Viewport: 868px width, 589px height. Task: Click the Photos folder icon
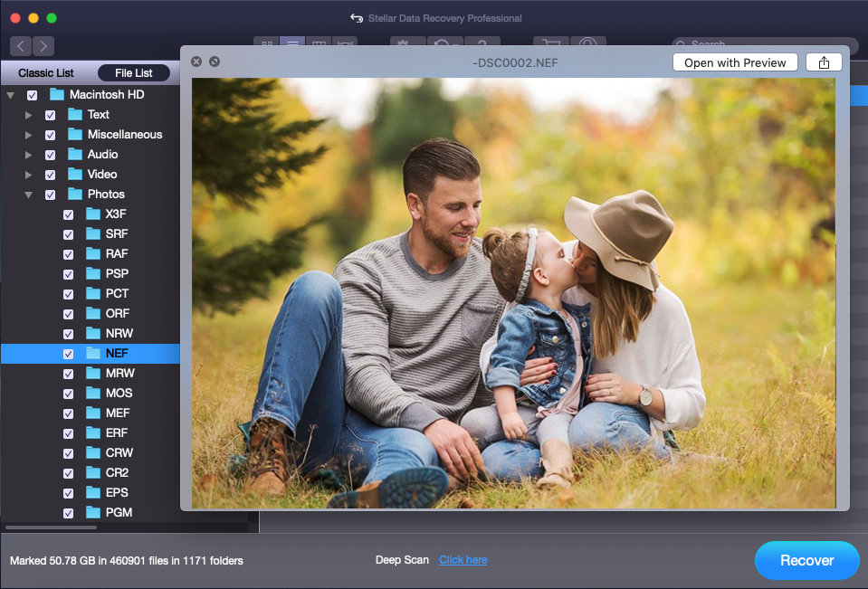click(75, 195)
